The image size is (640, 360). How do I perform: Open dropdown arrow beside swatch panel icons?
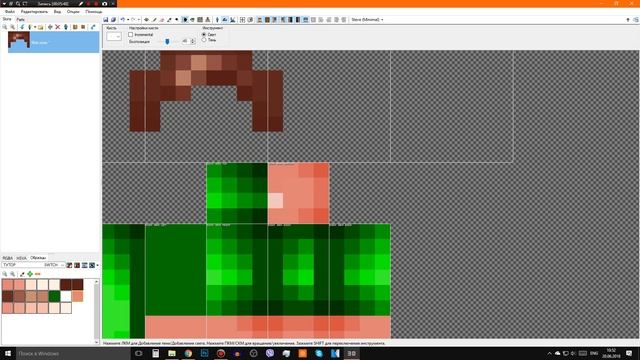point(98,265)
